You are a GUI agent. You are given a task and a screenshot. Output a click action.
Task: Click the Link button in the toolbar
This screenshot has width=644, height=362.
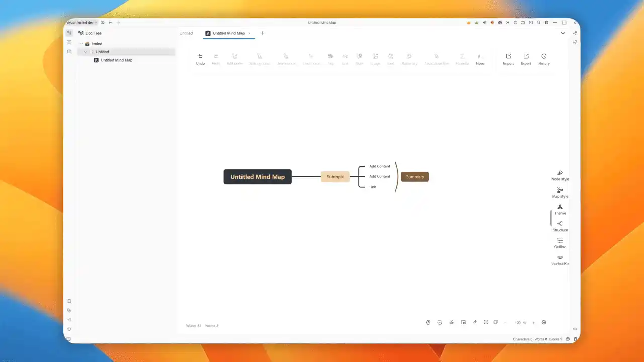[x=345, y=59]
